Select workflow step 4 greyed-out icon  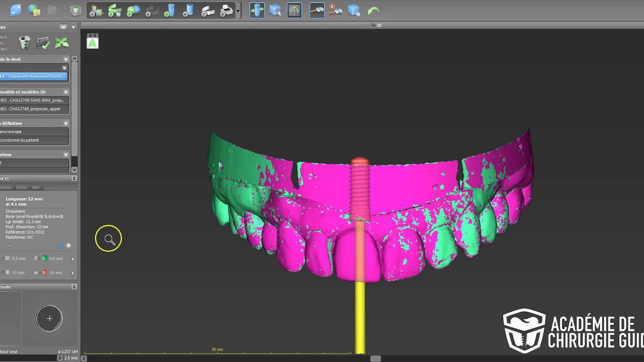tap(152, 11)
